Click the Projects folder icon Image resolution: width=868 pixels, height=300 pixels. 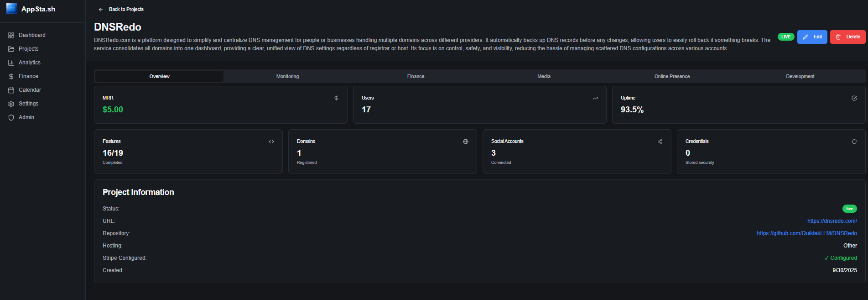click(11, 49)
